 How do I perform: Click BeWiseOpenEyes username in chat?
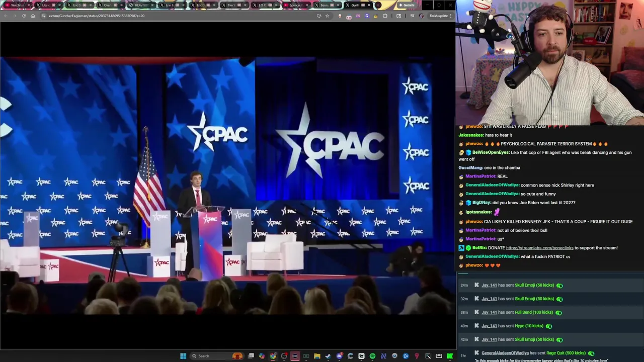[x=491, y=152]
